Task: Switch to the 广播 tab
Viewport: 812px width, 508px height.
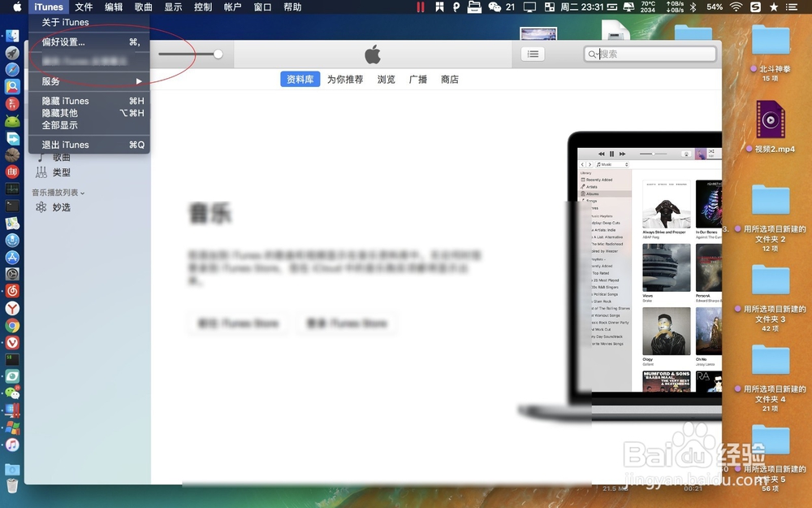Action: click(418, 80)
